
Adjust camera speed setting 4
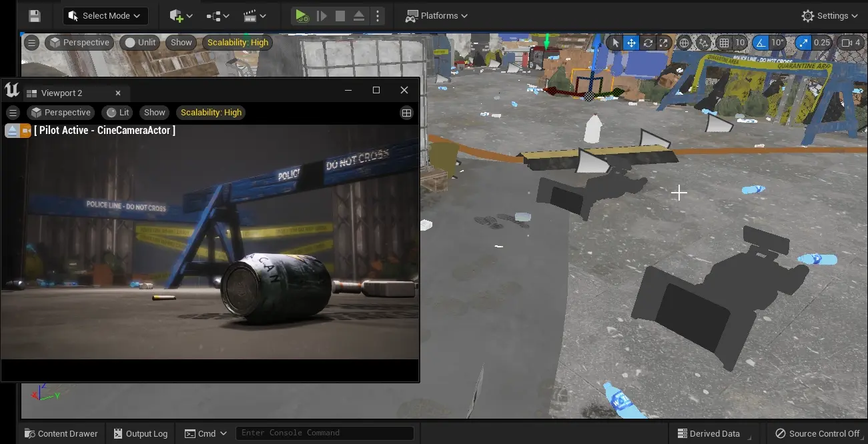click(x=851, y=43)
